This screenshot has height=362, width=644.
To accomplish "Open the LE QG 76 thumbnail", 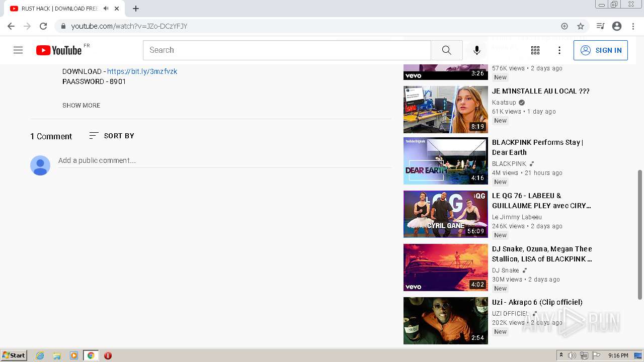I will pos(446,214).
